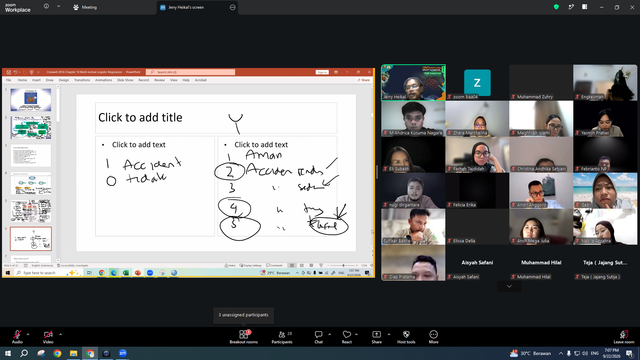
Task: Start video with the Video button
Action: coord(48,337)
